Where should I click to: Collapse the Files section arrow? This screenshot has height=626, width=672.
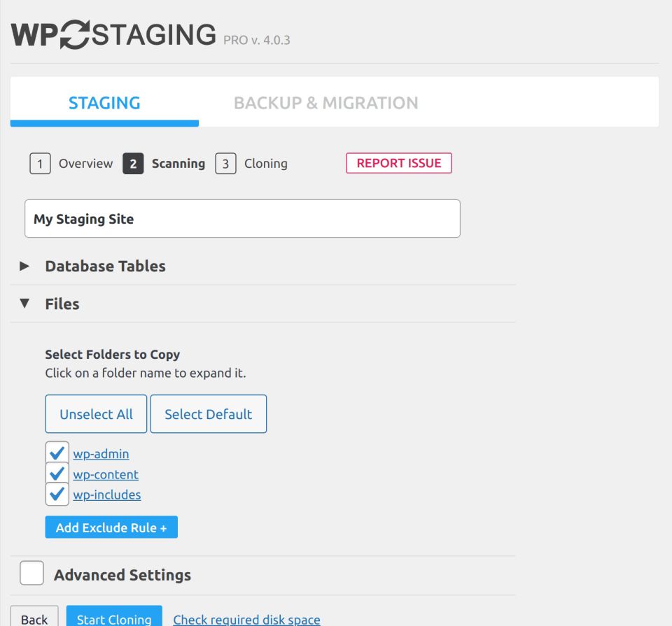click(25, 304)
